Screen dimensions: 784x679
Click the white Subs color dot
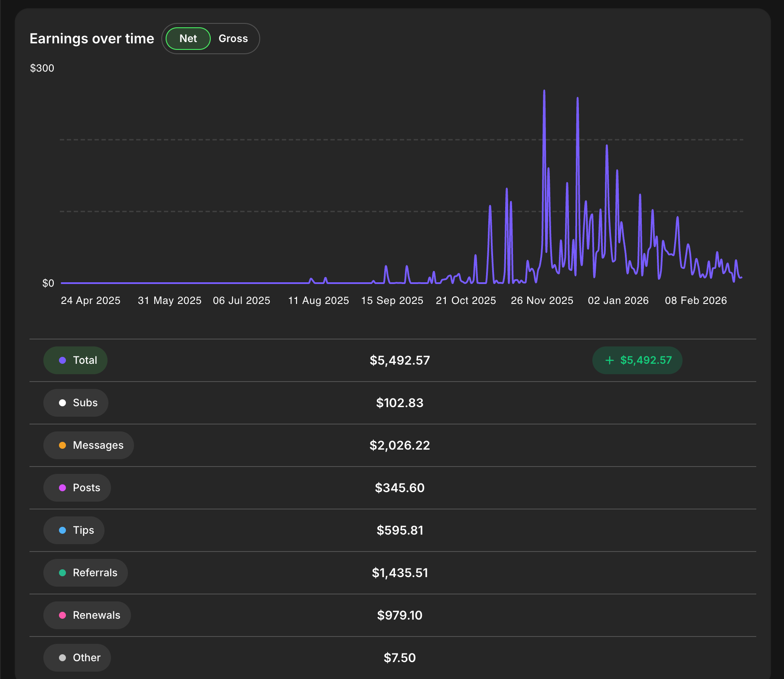pos(62,403)
